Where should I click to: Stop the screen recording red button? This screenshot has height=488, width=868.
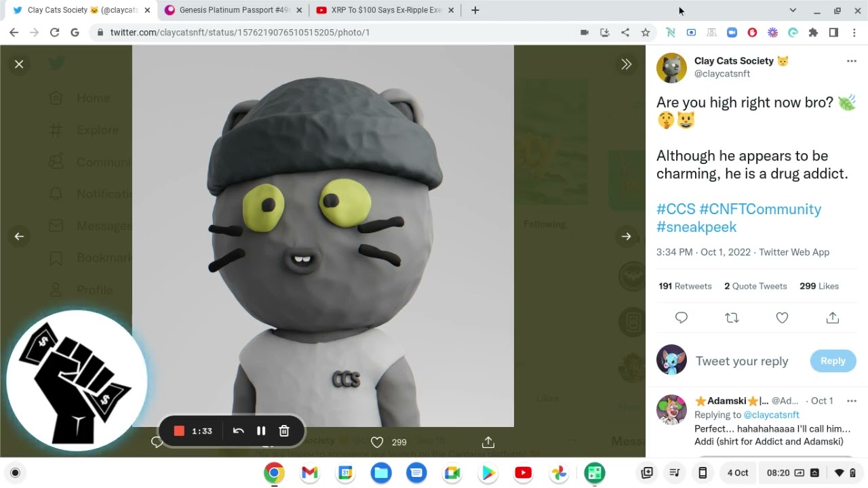(179, 431)
